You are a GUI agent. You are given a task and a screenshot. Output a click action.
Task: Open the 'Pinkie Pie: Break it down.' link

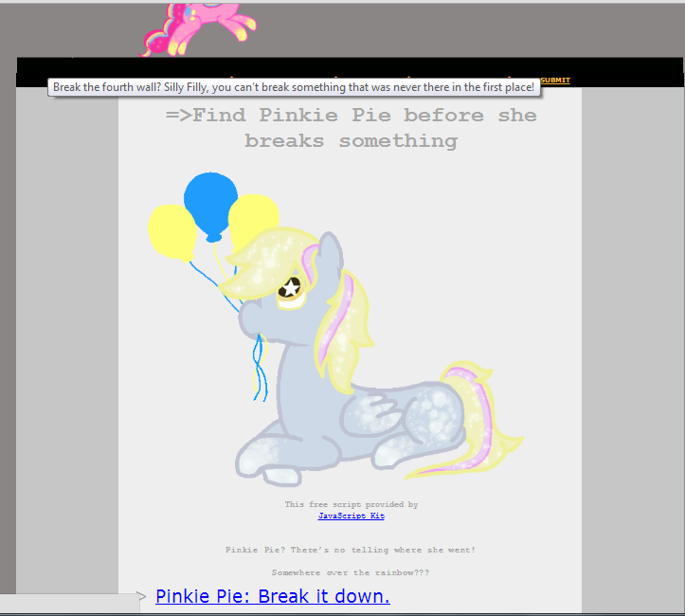273,596
